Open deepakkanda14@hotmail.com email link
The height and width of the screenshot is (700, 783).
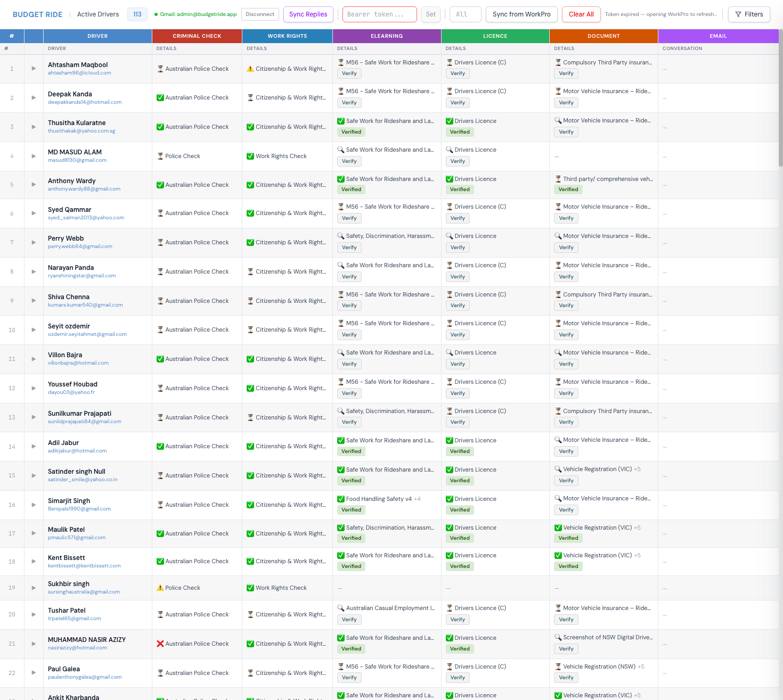point(85,102)
